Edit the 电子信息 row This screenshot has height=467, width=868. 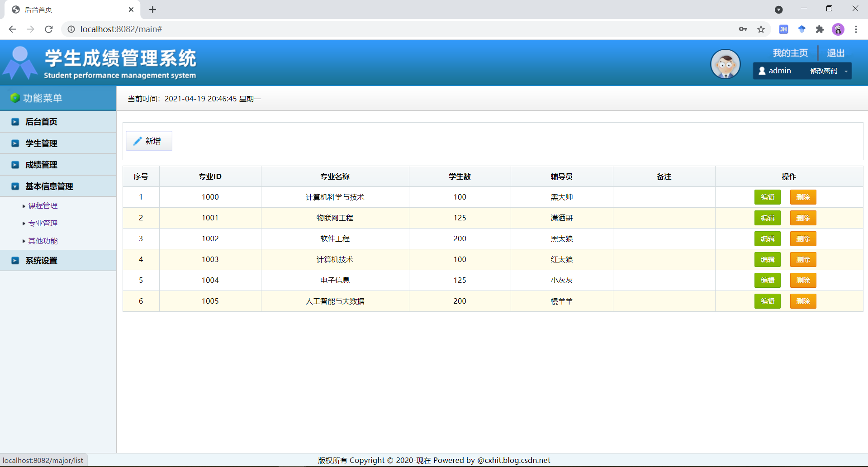[x=768, y=281]
